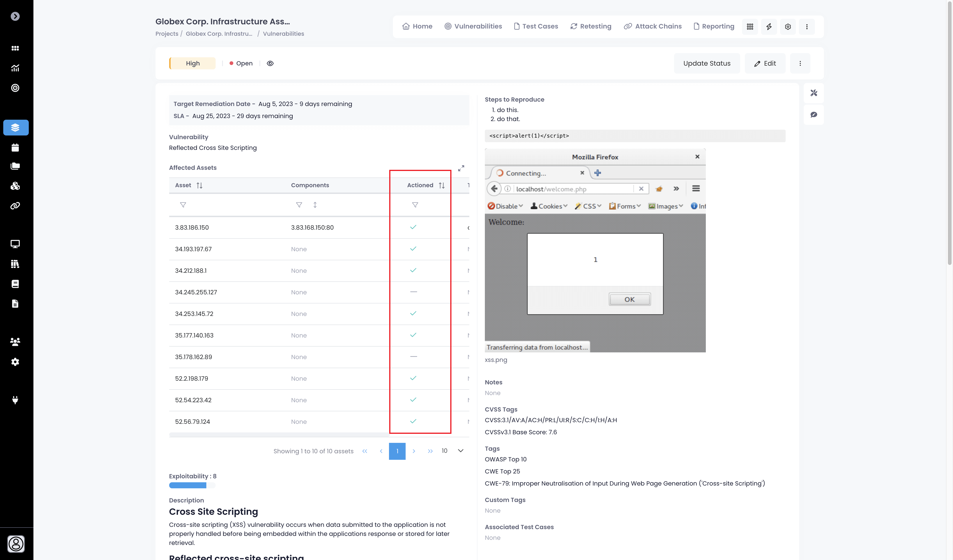Click the Exploitability progress bar
Image resolution: width=953 pixels, height=560 pixels.
coord(192,485)
